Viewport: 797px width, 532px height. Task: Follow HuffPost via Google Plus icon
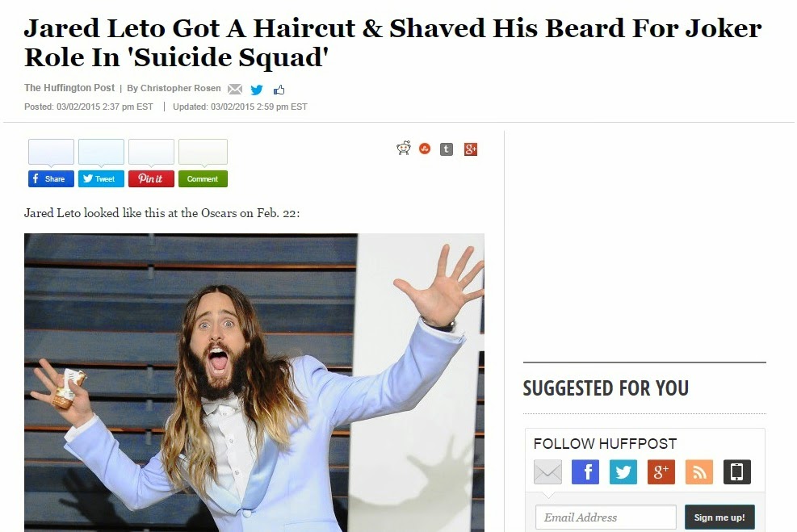(x=661, y=472)
